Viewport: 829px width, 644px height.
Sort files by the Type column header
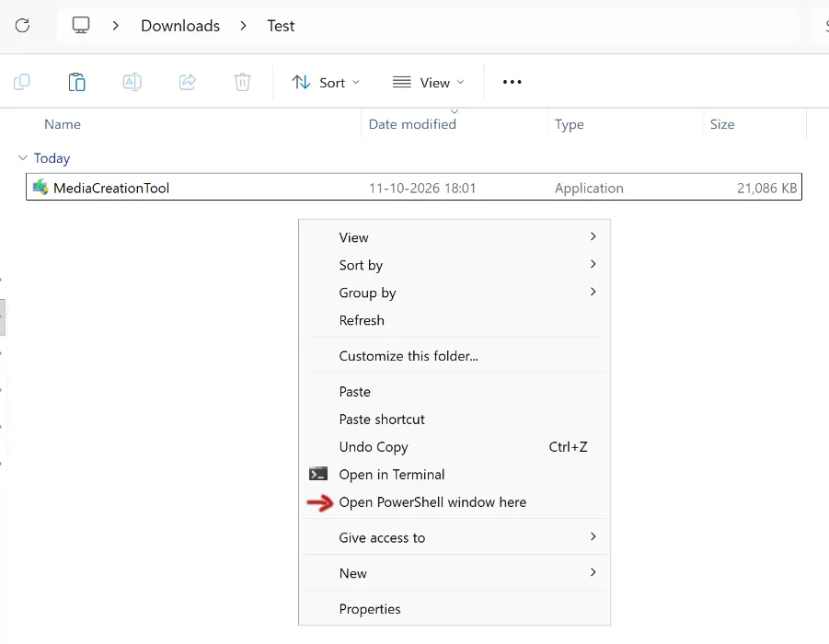[570, 124]
